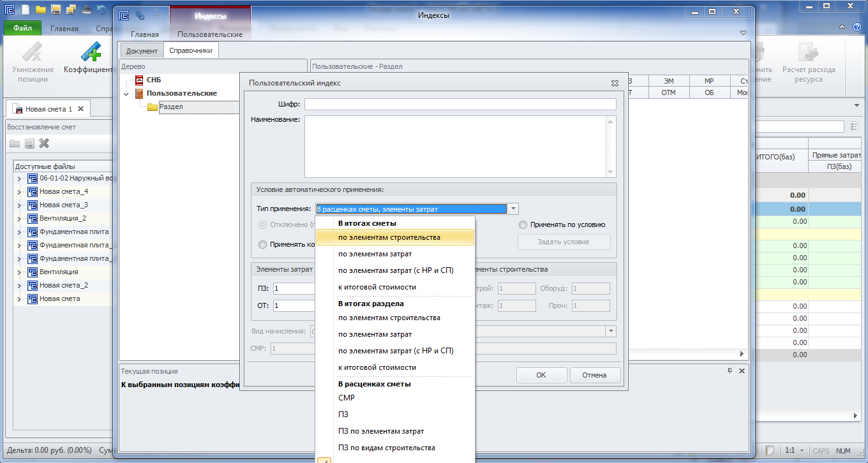Click the gray folder icon under Восстановление смет
Viewport: 868px width, 463px height.
(14, 143)
